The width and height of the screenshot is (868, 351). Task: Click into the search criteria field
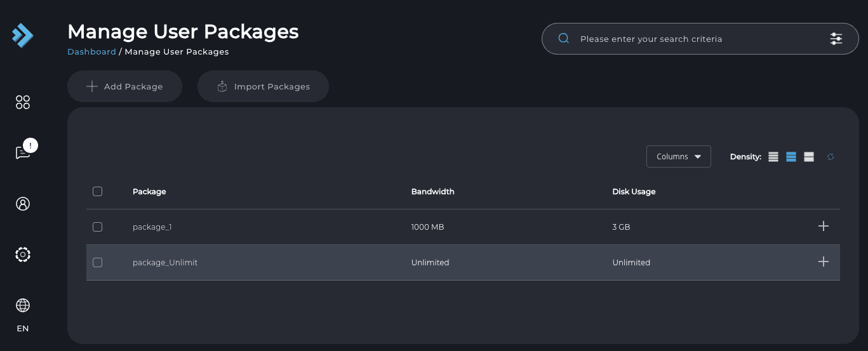(x=700, y=39)
